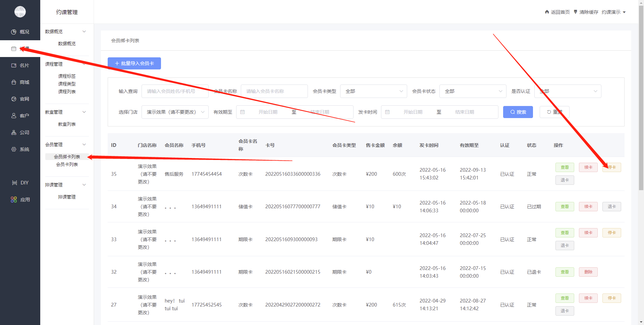Focus the 会员姓名/手机号 search input
Image resolution: width=644 pixels, height=325 pixels.
click(175, 91)
